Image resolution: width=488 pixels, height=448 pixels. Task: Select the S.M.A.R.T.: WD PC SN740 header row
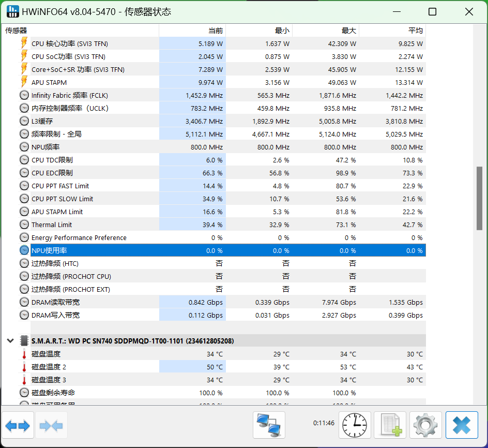click(x=228, y=341)
